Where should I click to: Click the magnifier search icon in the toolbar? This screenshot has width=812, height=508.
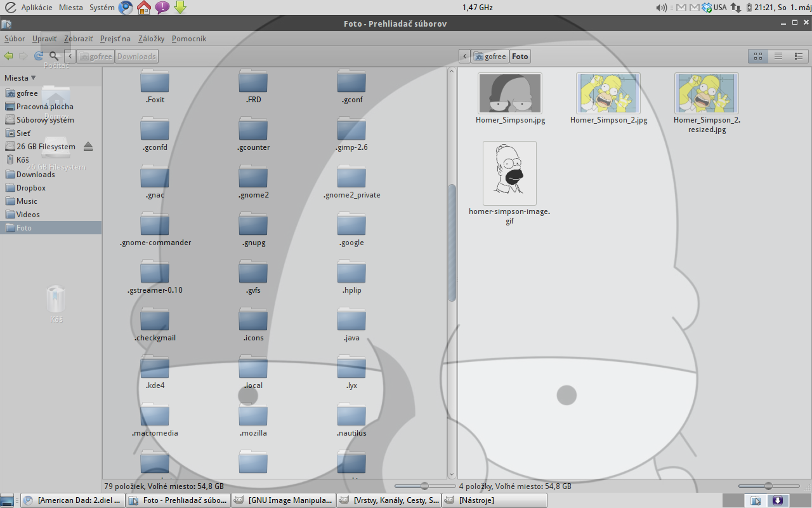click(x=54, y=56)
